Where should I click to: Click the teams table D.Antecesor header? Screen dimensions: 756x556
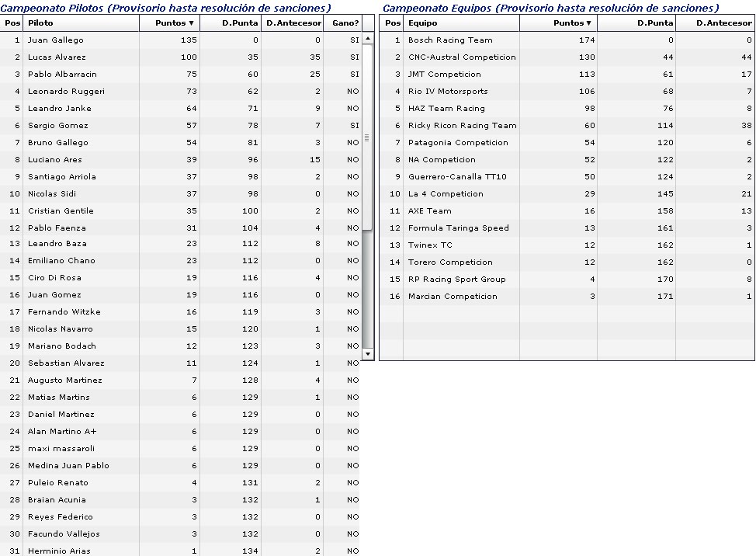coord(715,23)
